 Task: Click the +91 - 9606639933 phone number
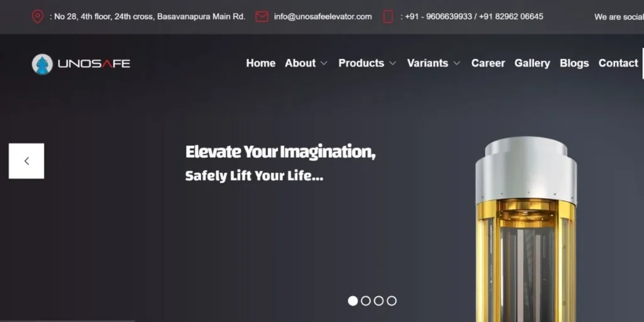tap(436, 17)
